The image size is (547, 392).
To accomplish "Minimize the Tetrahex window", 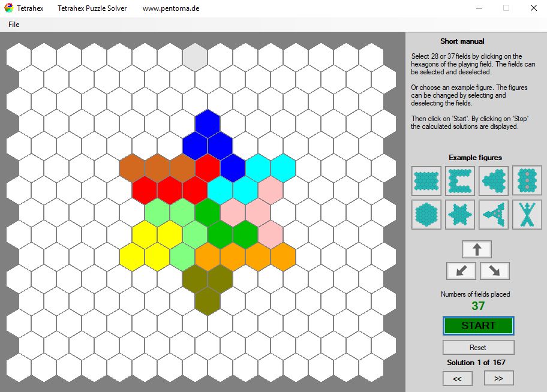I will click(x=479, y=8).
